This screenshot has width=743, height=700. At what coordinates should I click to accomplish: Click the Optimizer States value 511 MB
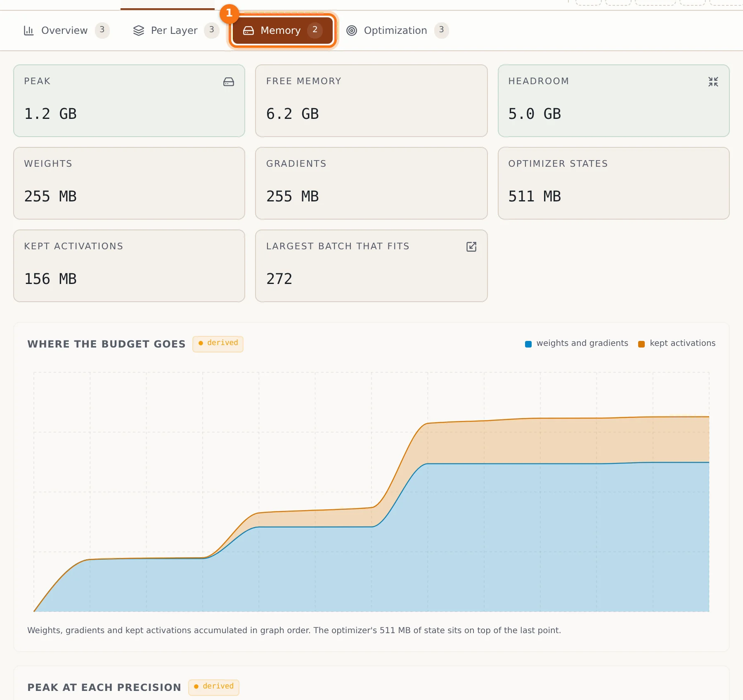535,196
